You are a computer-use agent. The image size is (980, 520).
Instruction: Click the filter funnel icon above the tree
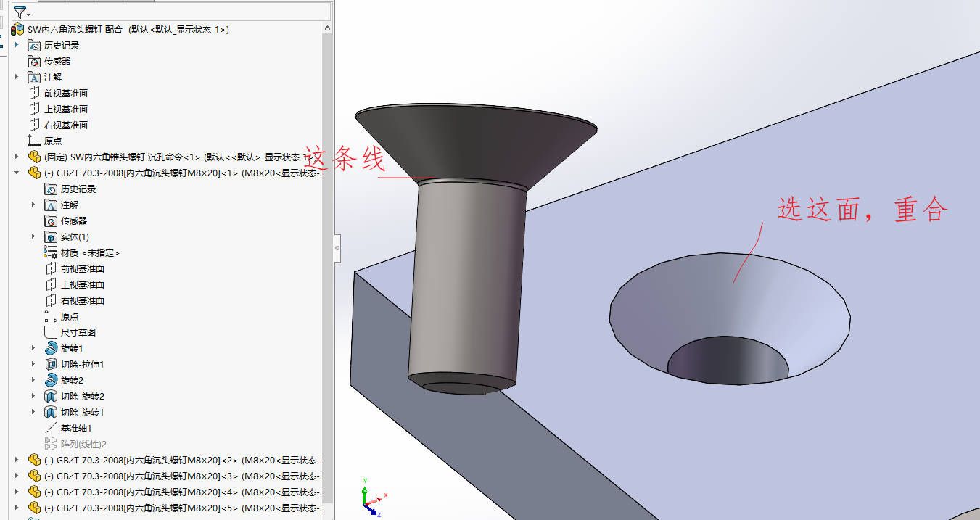[x=19, y=12]
